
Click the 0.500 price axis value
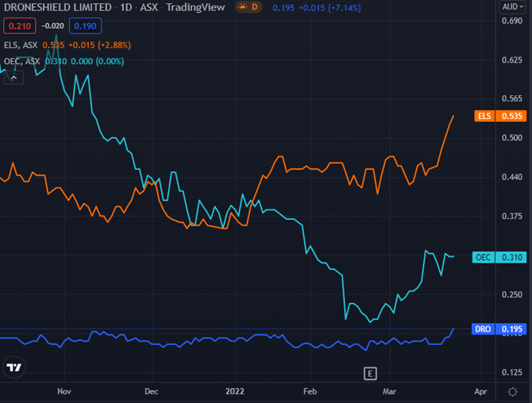pyautogui.click(x=512, y=137)
